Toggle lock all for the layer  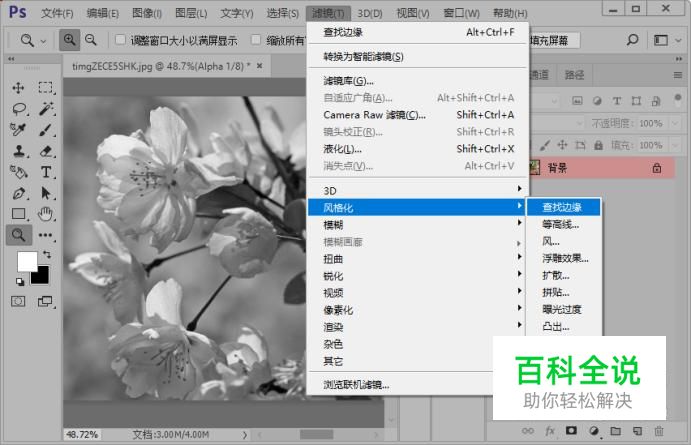pyautogui.click(x=598, y=145)
